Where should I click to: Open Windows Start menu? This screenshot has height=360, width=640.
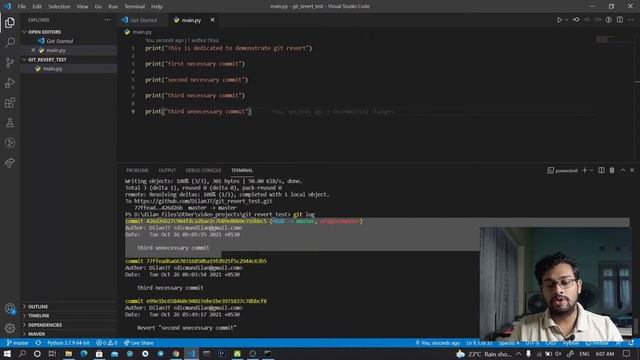[7, 353]
